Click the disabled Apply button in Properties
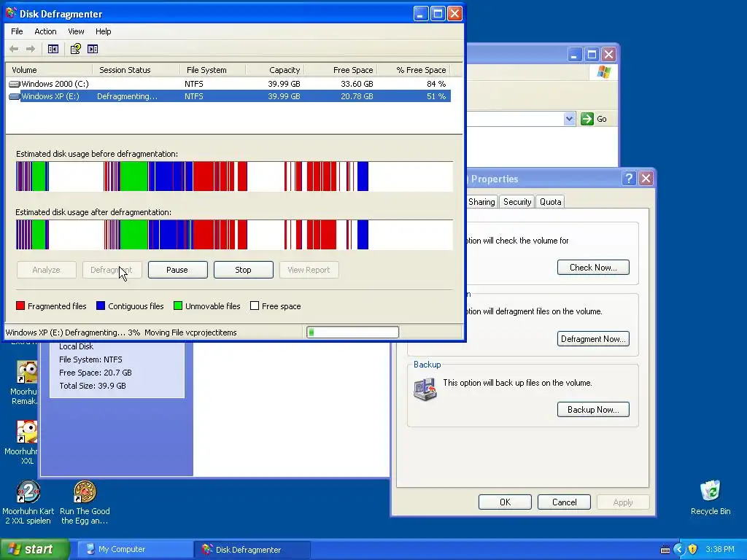The width and height of the screenshot is (747, 560). [623, 502]
